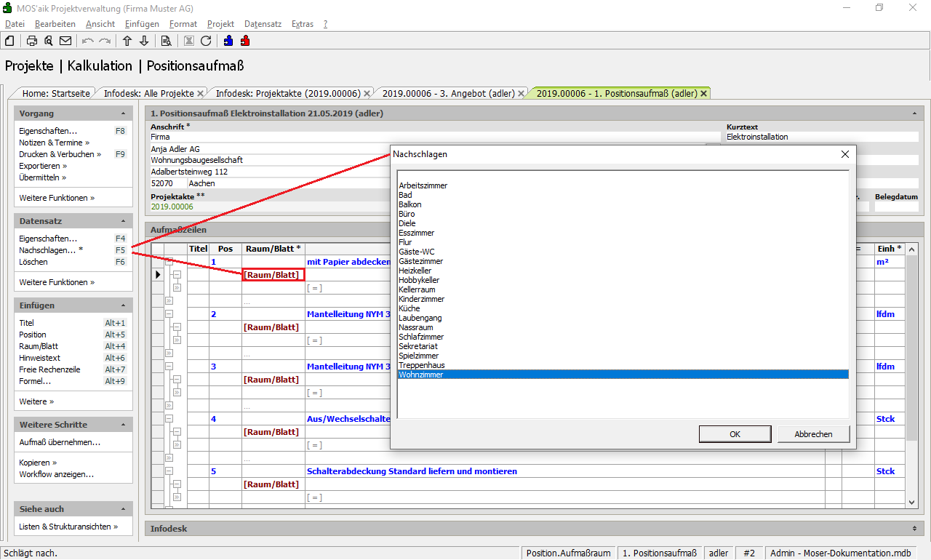Click the new document toolbar icon
This screenshot has height=560, width=931.
point(9,41)
